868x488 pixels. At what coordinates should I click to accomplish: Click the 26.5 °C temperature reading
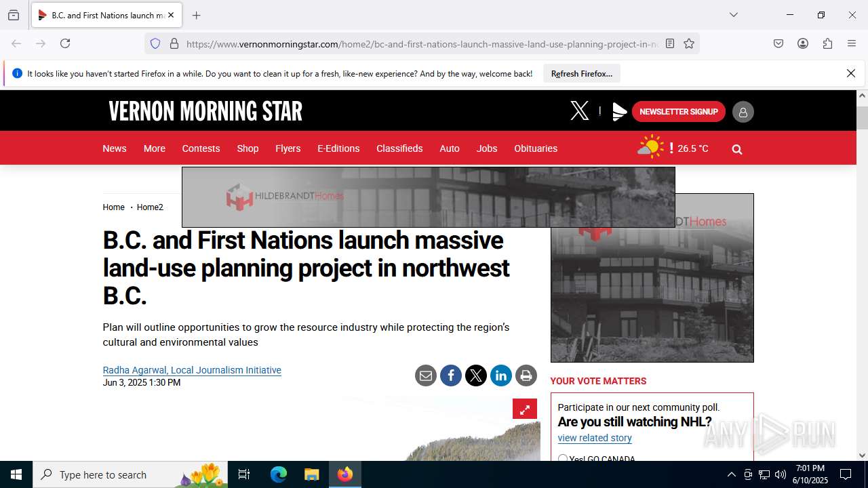[692, 148]
